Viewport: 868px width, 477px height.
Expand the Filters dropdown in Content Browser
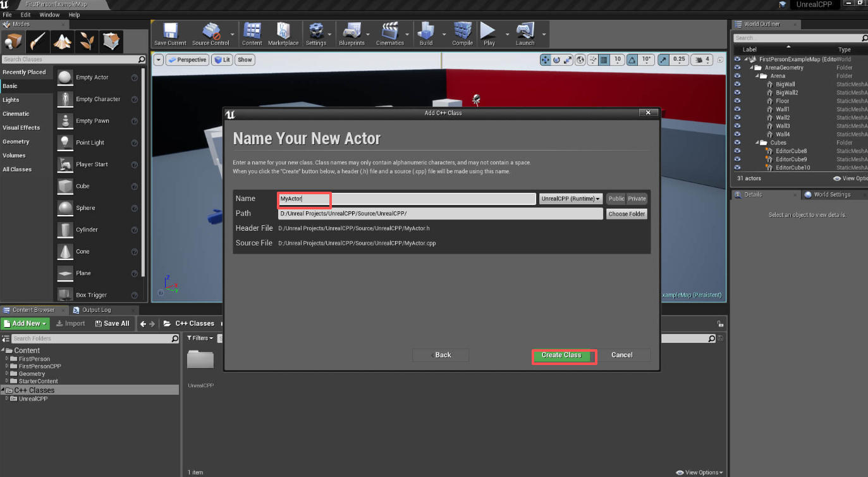pos(202,338)
